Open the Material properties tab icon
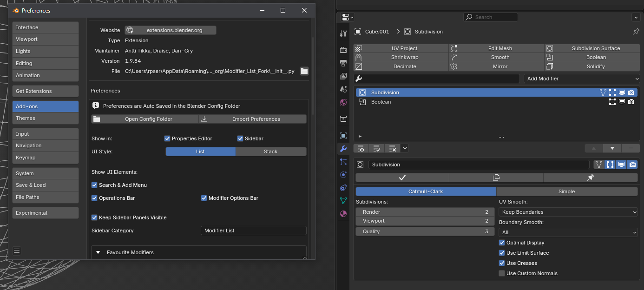 tap(343, 214)
